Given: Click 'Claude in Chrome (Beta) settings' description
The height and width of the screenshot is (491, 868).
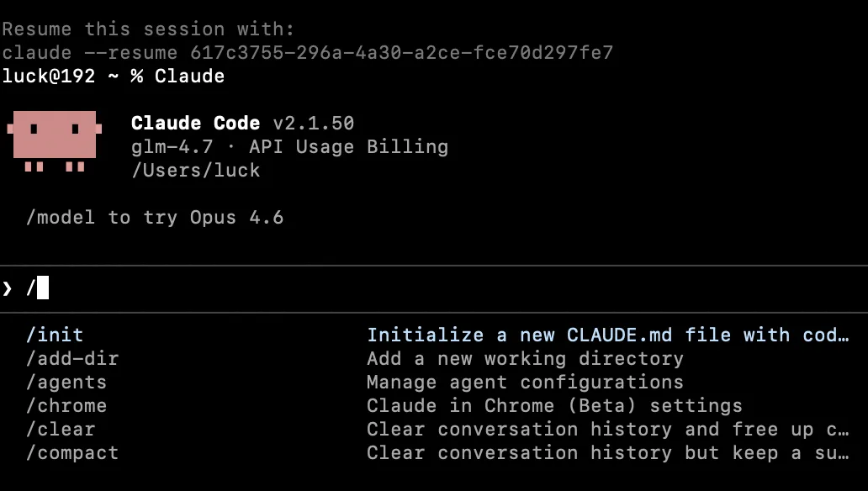Looking at the screenshot, I should (x=554, y=406).
